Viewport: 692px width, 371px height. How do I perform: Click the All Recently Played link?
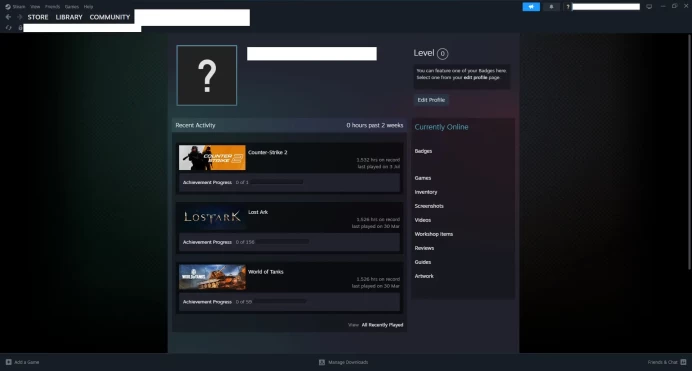382,325
